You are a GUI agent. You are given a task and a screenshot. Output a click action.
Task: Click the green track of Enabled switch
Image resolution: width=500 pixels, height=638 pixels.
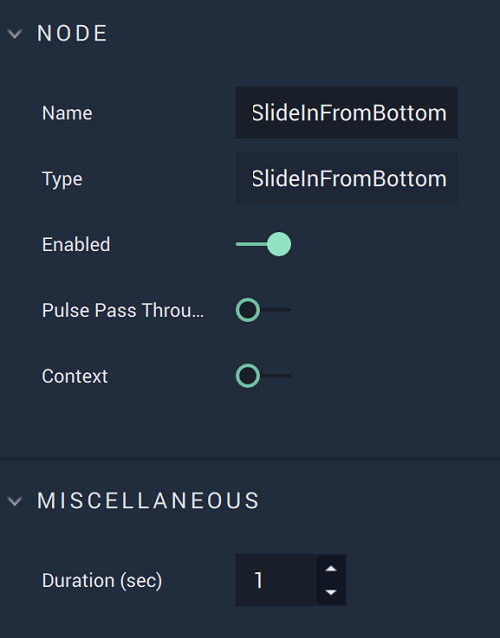click(x=251, y=244)
